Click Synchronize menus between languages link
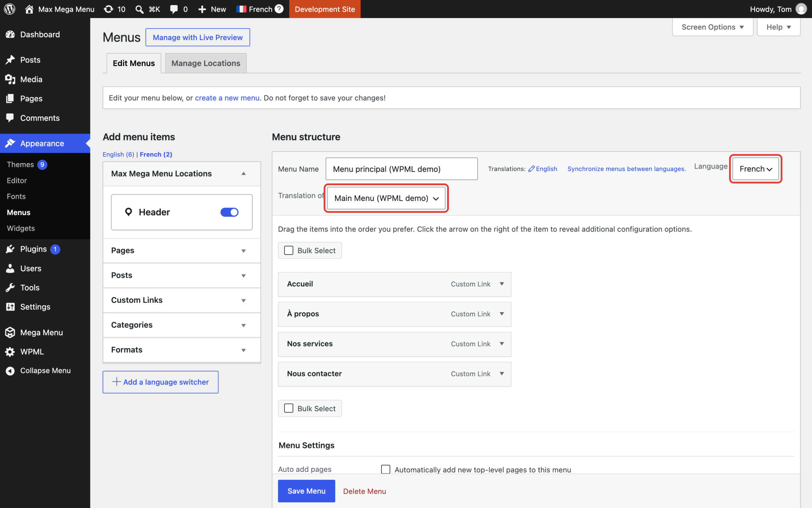The height and width of the screenshot is (508, 812). coord(626,169)
